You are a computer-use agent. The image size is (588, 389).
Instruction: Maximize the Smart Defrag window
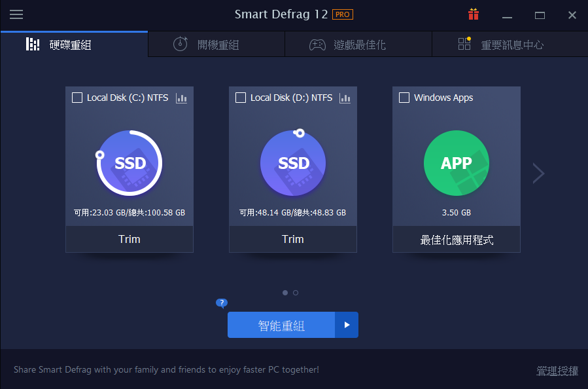click(x=540, y=15)
